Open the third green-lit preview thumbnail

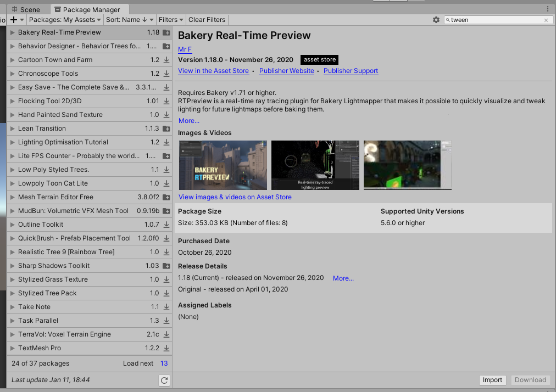point(408,165)
